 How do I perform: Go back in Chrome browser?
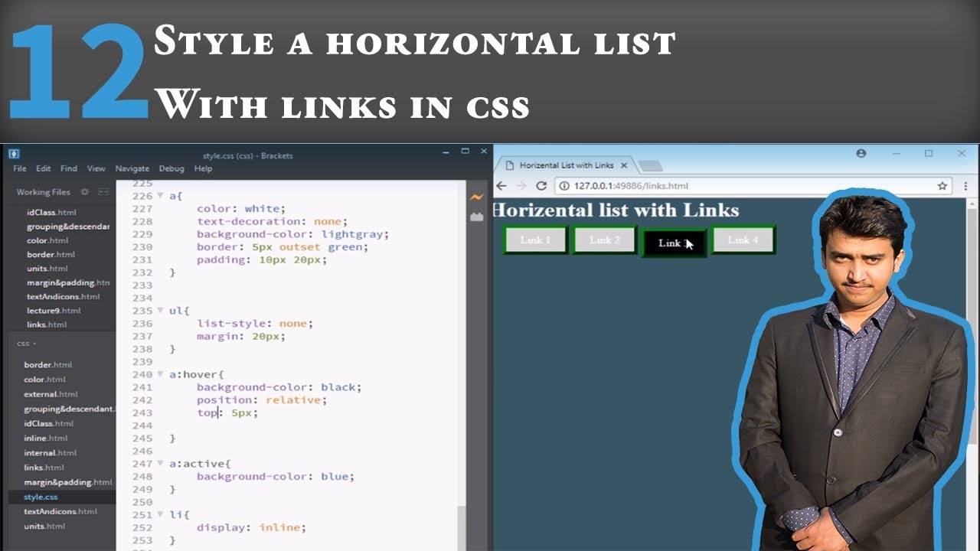point(502,186)
